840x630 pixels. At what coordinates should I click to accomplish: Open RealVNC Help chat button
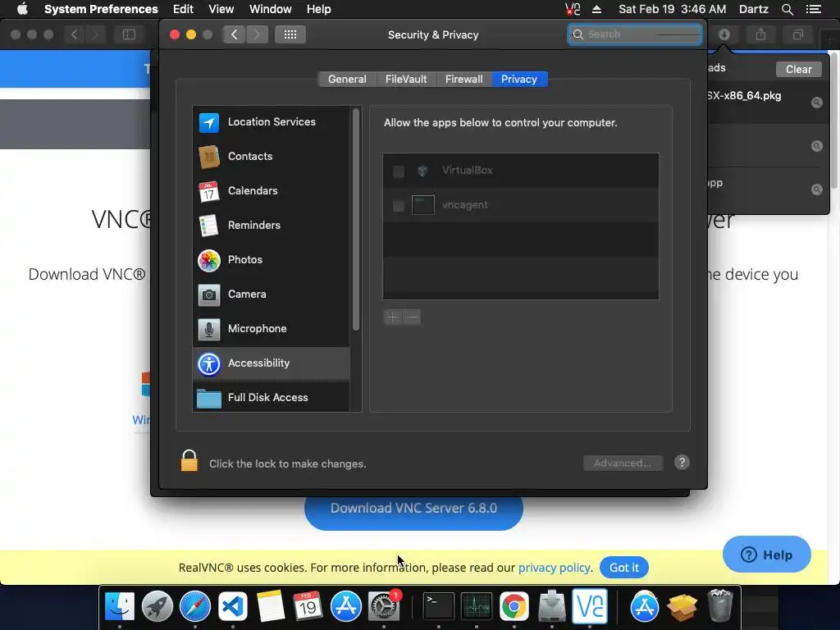tap(767, 555)
